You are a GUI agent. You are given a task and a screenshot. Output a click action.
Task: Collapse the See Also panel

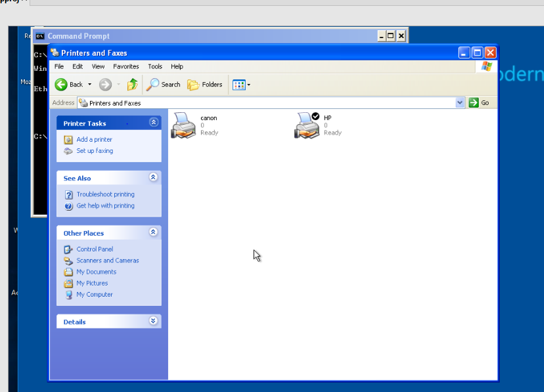(x=154, y=177)
